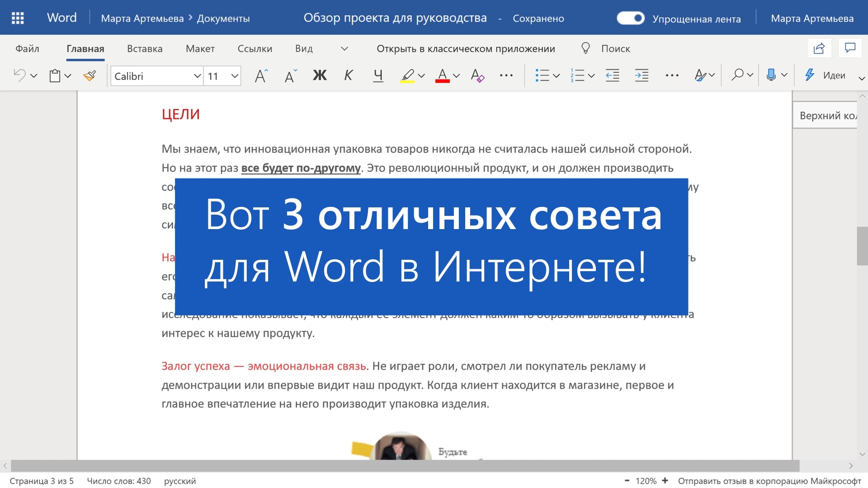Zoom in with the plus icon

pos(665,481)
